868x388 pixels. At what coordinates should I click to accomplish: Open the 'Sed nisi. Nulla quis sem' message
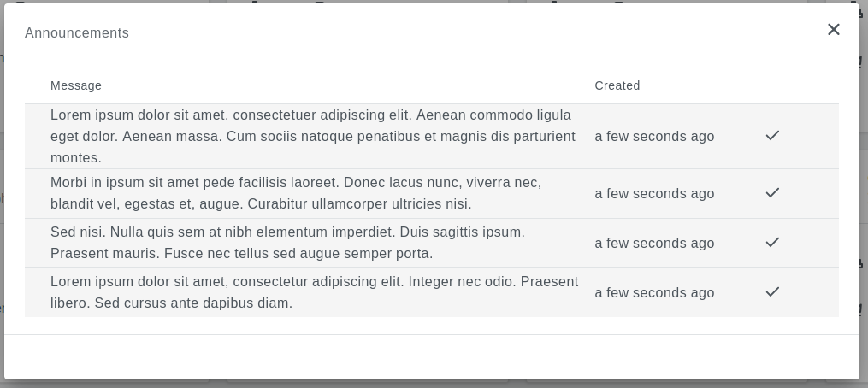click(287, 243)
